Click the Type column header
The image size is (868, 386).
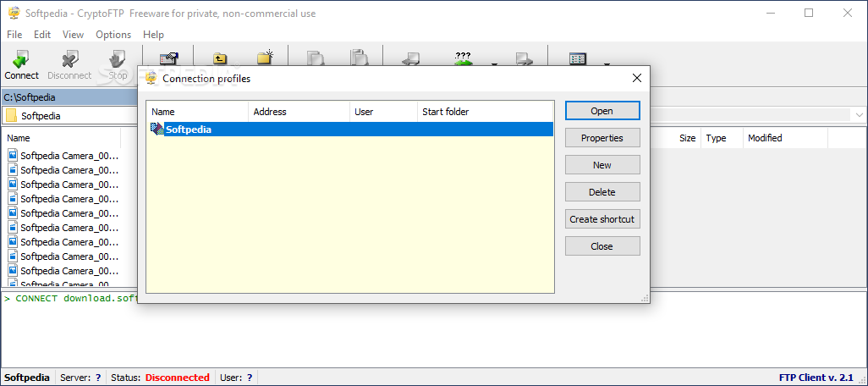pyautogui.click(x=722, y=138)
